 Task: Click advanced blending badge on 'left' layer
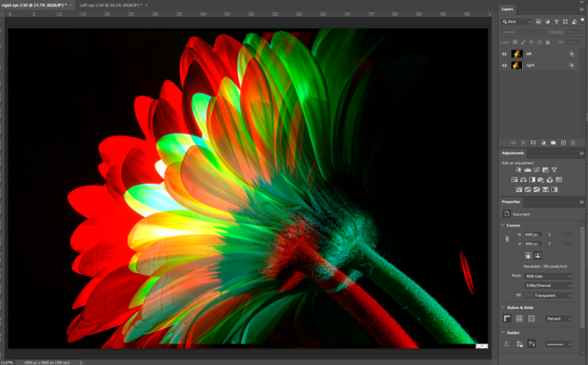pyautogui.click(x=571, y=54)
